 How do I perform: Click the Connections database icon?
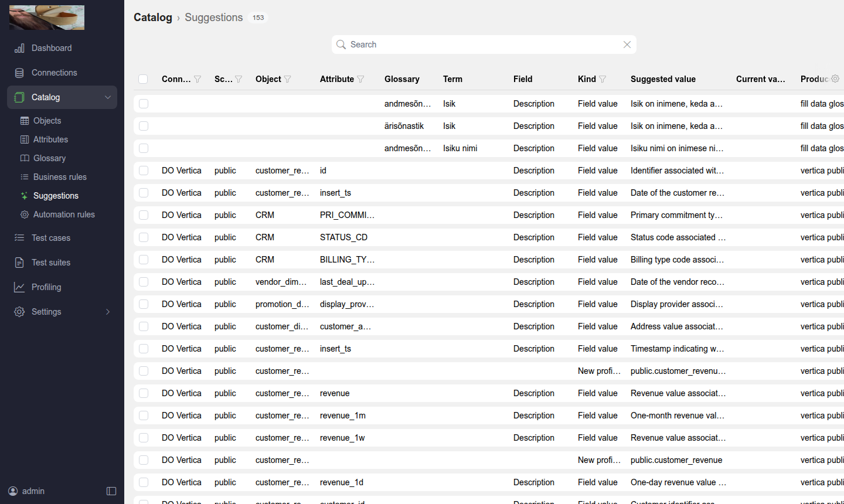[19, 73]
